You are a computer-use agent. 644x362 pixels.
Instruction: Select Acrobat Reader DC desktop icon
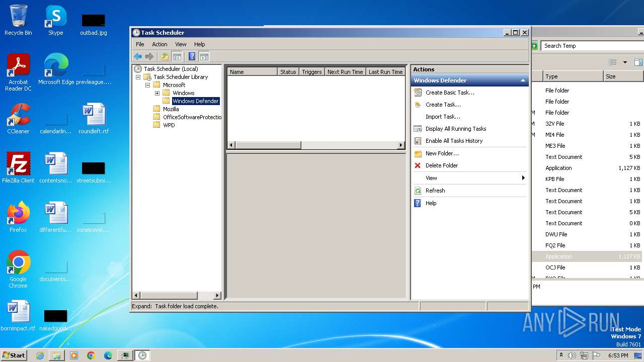tap(18, 73)
